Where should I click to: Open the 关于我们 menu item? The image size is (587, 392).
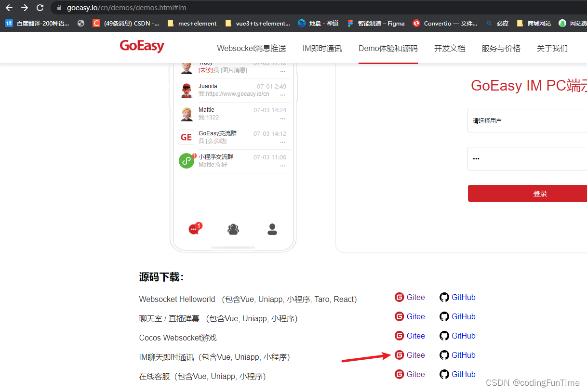coord(552,48)
